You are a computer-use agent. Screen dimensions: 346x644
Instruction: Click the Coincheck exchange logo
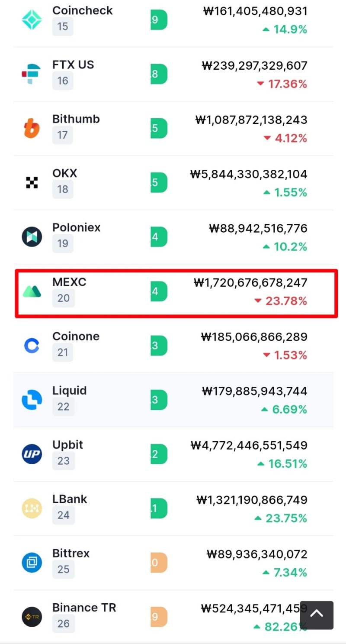(x=32, y=20)
